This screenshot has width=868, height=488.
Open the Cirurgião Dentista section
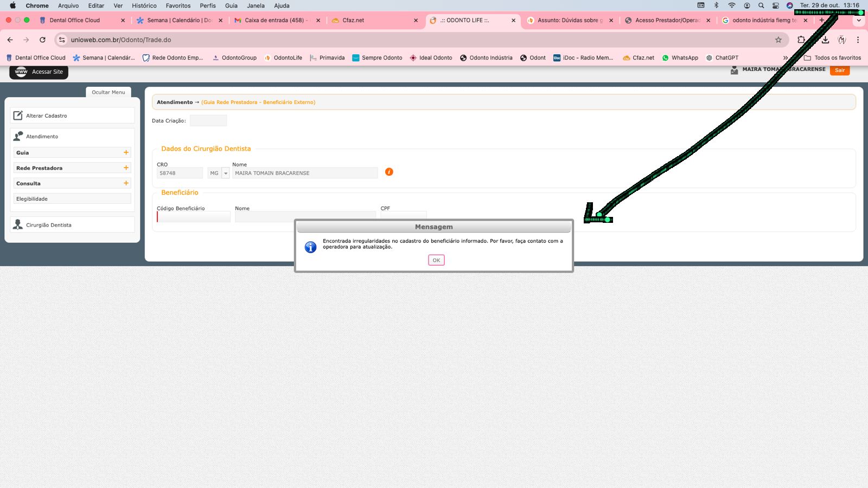[x=72, y=225]
